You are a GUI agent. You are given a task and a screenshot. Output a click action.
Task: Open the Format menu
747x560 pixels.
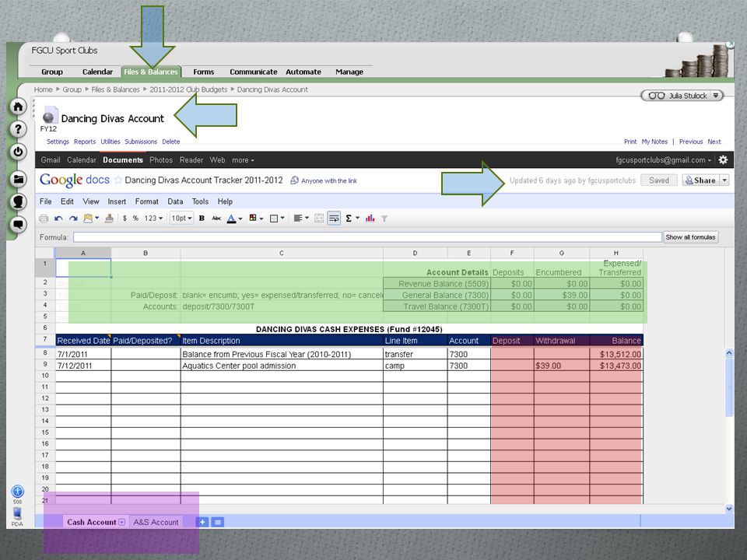[147, 201]
